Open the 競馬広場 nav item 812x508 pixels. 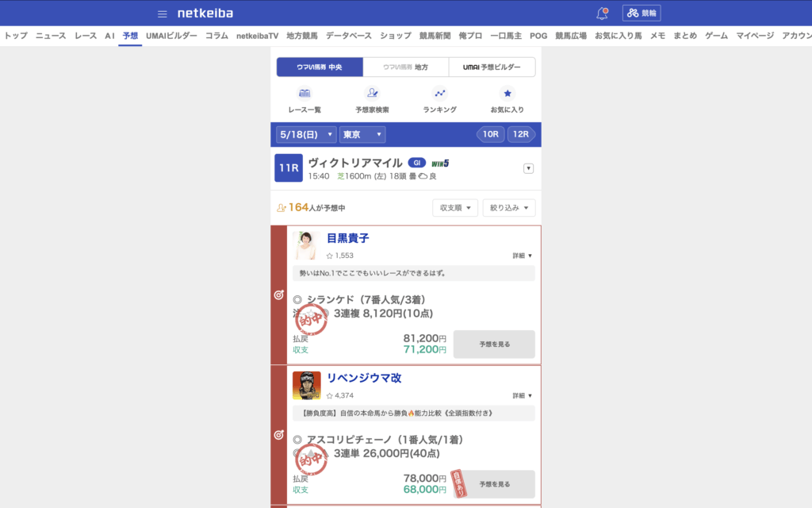[571, 36]
